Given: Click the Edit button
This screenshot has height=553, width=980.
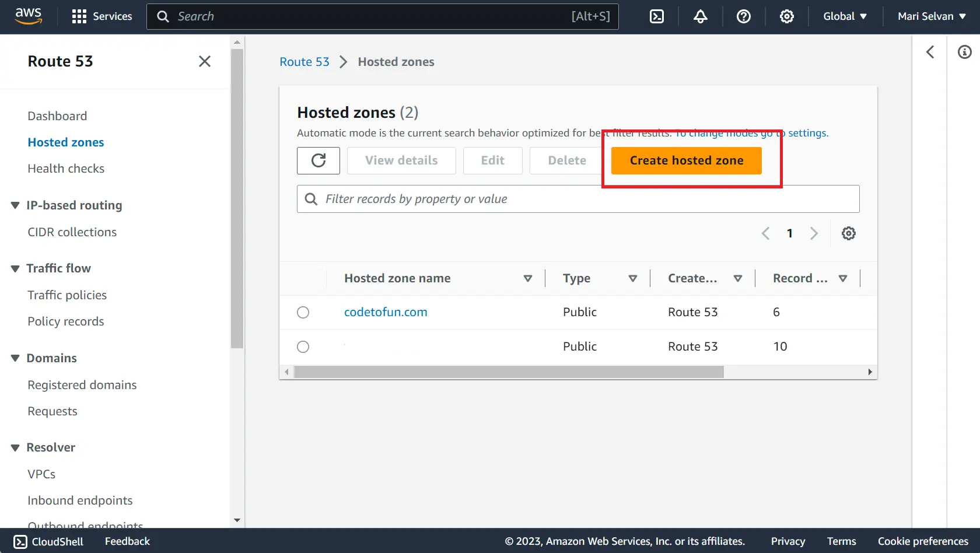Looking at the screenshot, I should (x=493, y=160).
